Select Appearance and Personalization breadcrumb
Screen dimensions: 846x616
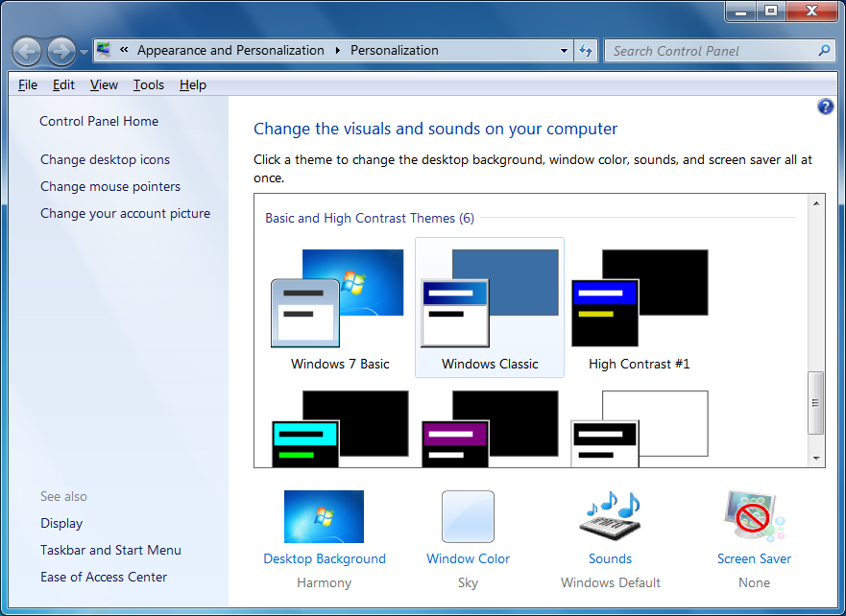(x=230, y=50)
